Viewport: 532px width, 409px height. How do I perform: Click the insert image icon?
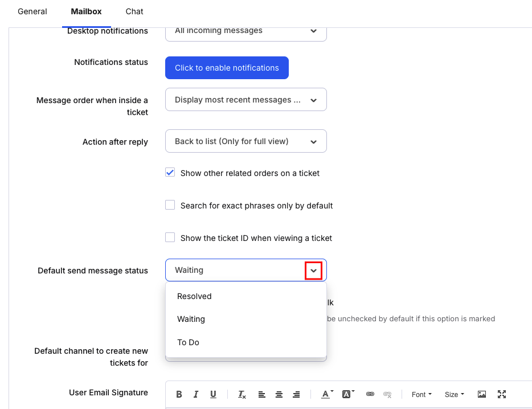[x=482, y=394]
